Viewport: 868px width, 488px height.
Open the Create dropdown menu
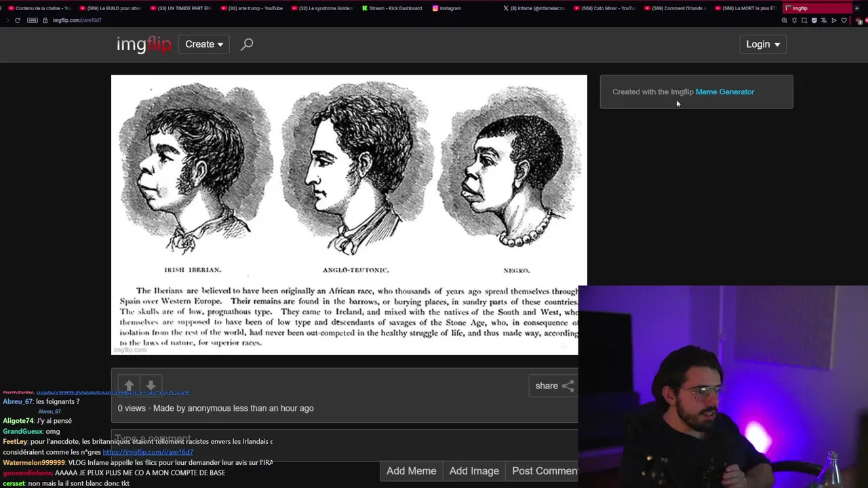204,44
